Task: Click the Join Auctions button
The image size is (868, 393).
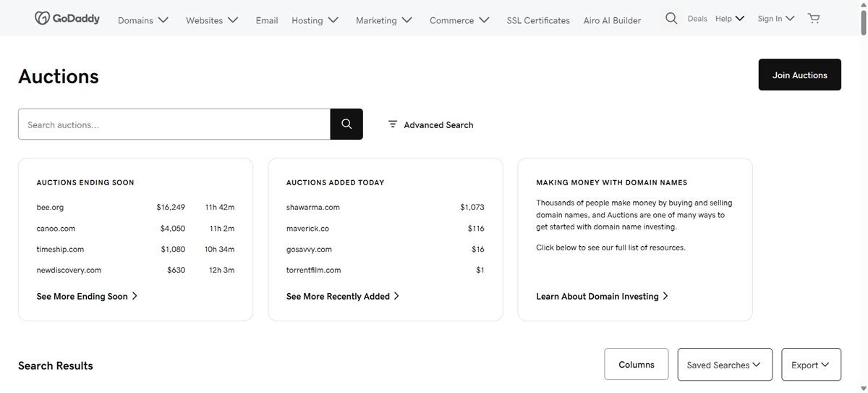Action: 799,75
